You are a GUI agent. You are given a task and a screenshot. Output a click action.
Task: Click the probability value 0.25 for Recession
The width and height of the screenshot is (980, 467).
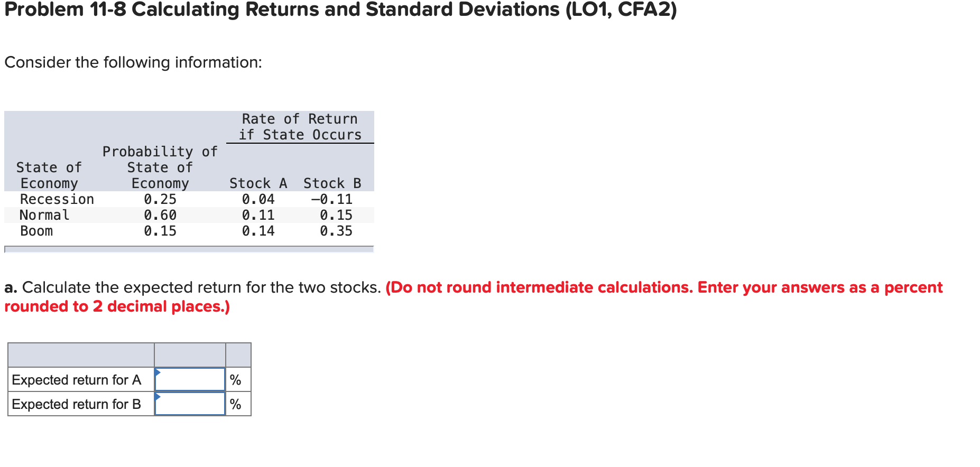click(160, 199)
